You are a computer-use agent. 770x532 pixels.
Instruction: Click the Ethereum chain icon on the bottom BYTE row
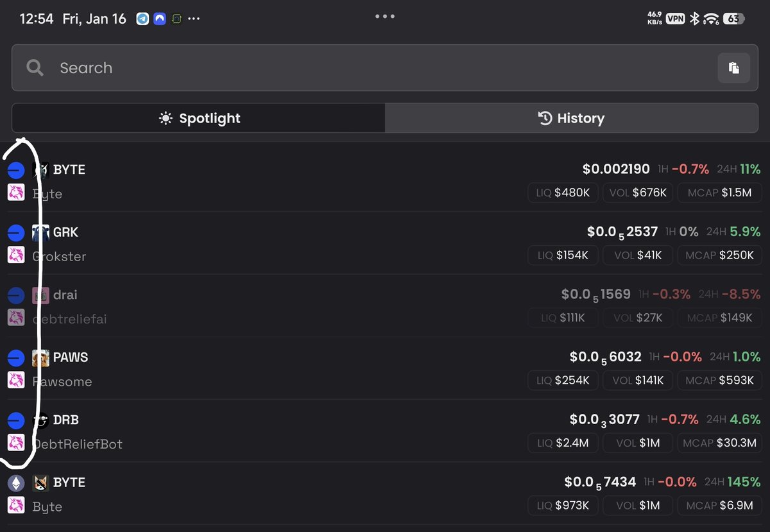pyautogui.click(x=16, y=483)
